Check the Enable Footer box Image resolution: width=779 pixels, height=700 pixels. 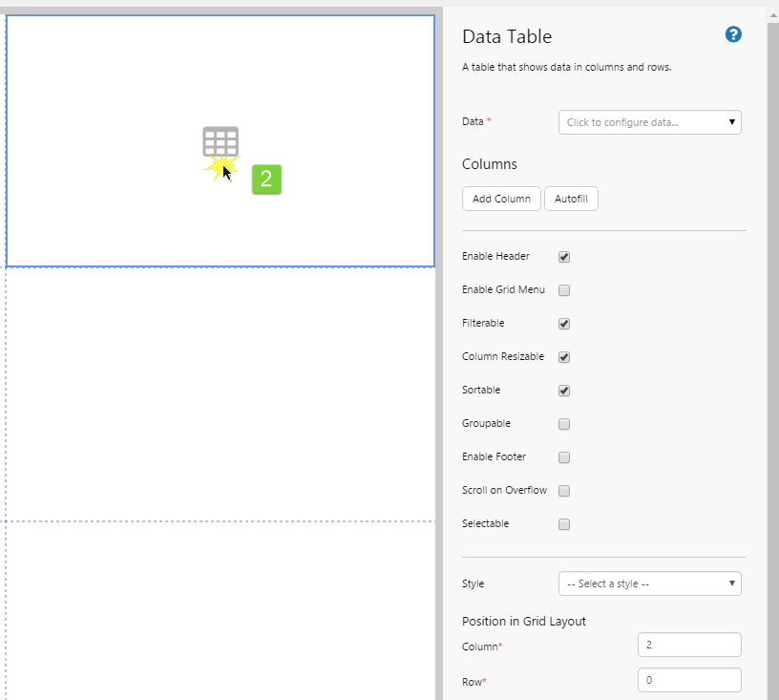point(564,457)
